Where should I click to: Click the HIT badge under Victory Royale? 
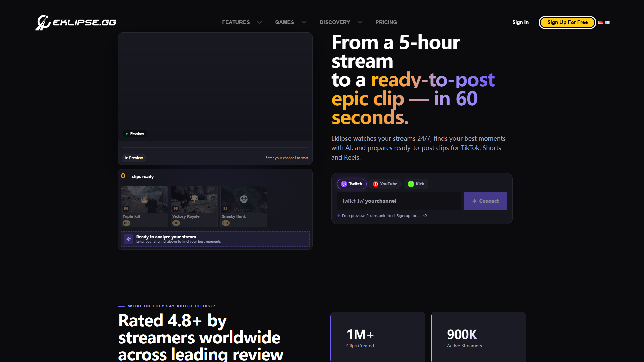176,223
